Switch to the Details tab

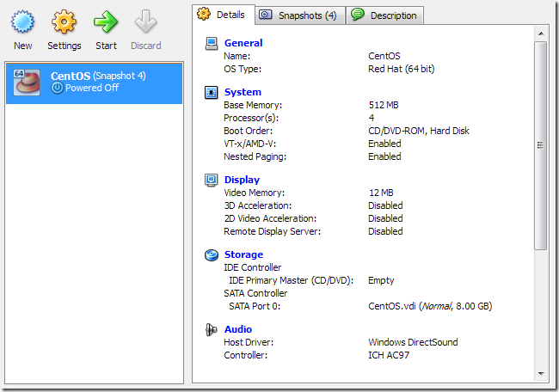224,15
